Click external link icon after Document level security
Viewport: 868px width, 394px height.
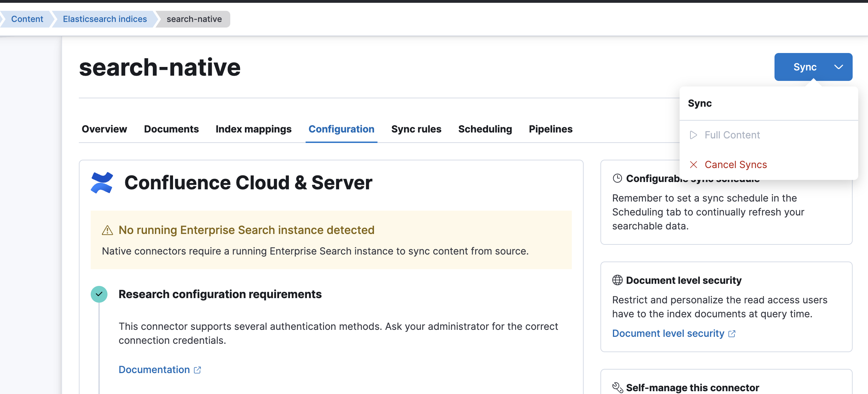[x=732, y=334]
